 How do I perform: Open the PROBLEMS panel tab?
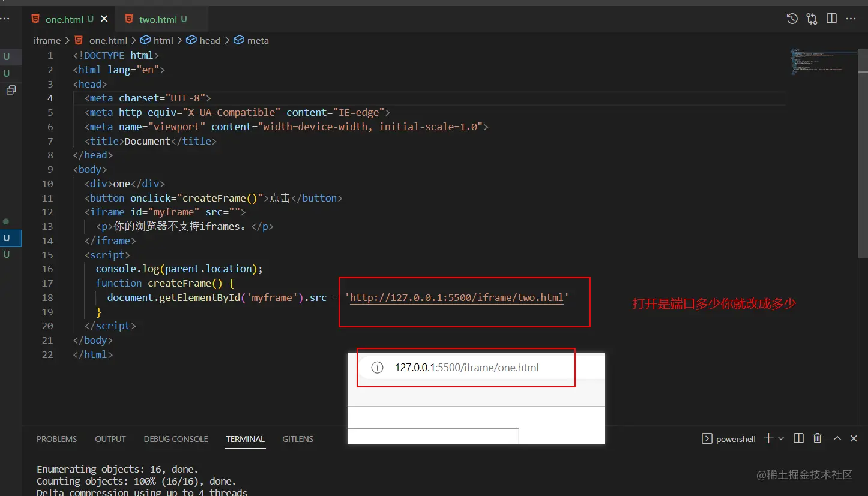(x=57, y=439)
